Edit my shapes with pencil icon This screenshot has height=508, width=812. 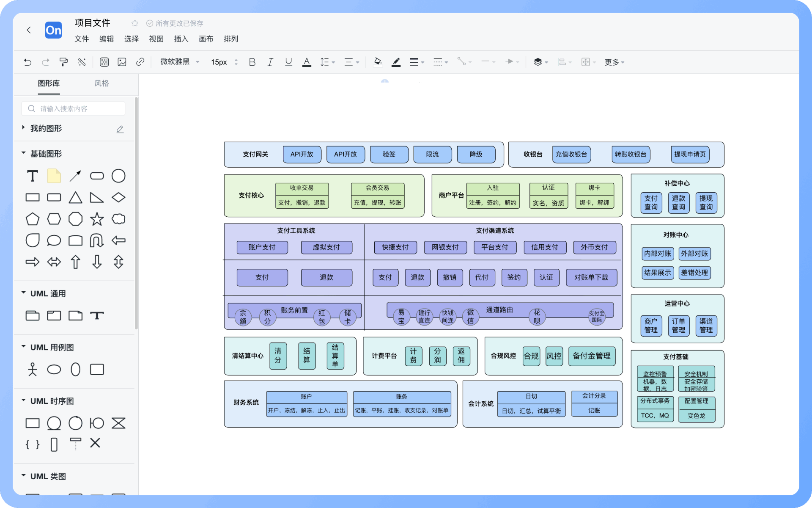[120, 129]
